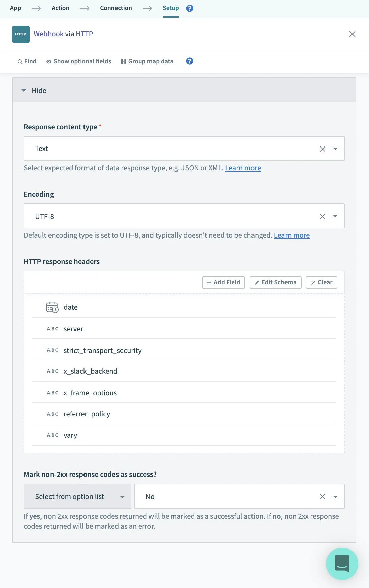Click help icon next to Group map data
The height and width of the screenshot is (588, 369).
pos(190,61)
